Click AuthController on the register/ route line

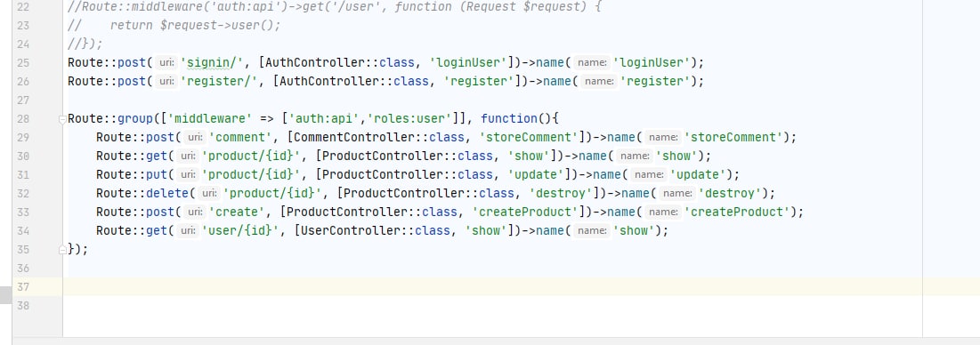click(329, 81)
